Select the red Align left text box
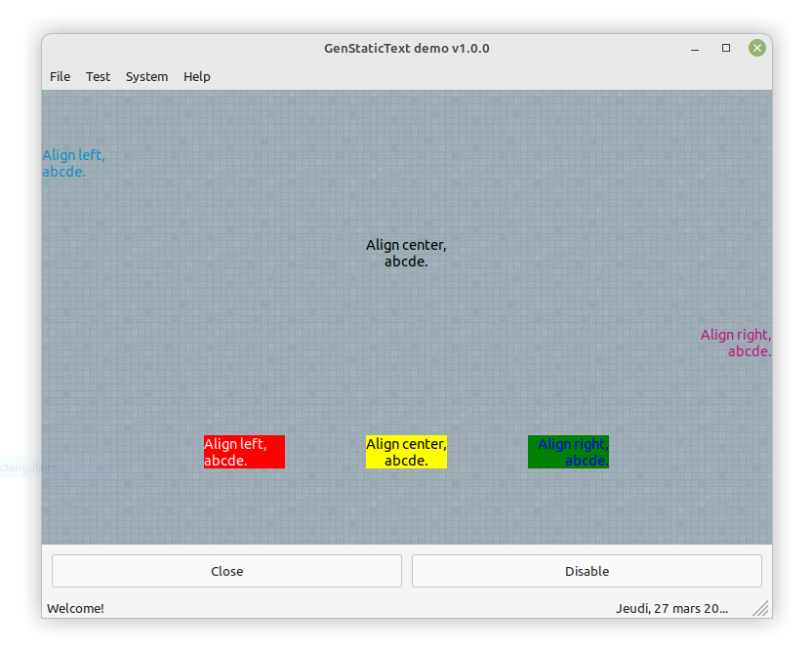 pyautogui.click(x=244, y=452)
